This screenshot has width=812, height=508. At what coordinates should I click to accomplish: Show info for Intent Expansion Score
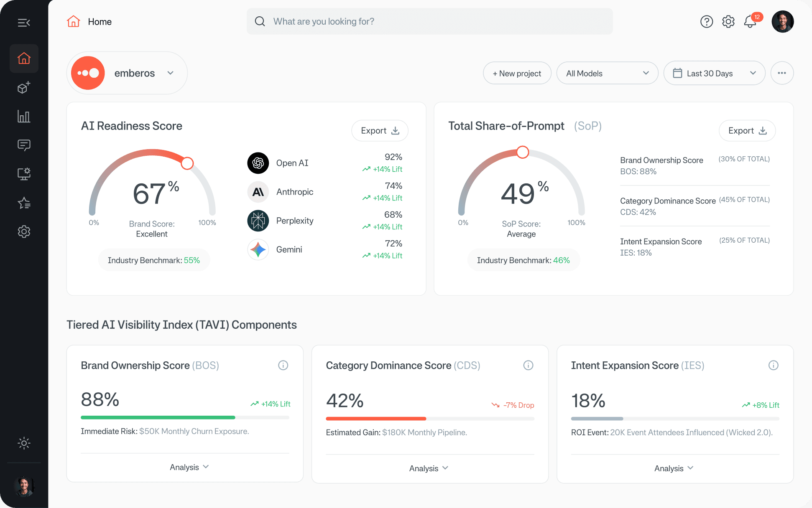pyautogui.click(x=773, y=366)
